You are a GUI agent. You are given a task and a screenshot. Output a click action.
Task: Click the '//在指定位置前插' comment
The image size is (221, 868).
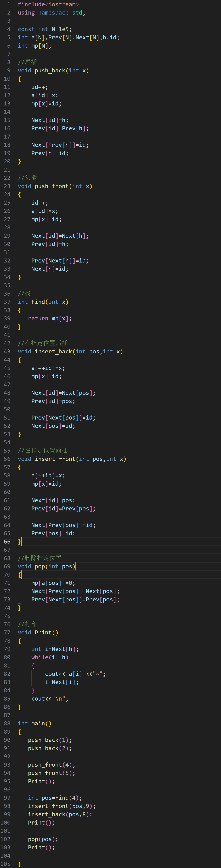coord(43,450)
